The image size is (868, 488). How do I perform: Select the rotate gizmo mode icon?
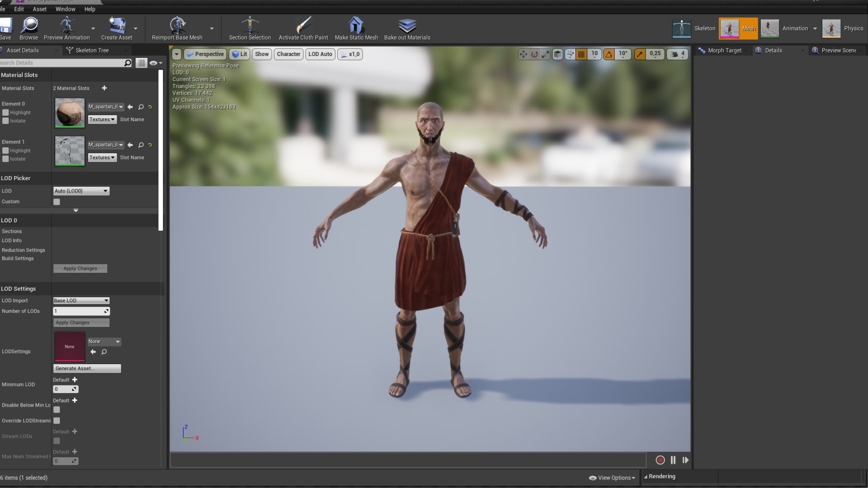click(x=534, y=54)
